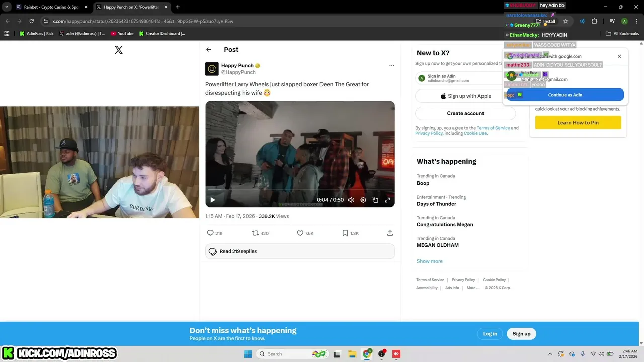
Task: Open the Cookie Use link
Action: click(x=475, y=133)
